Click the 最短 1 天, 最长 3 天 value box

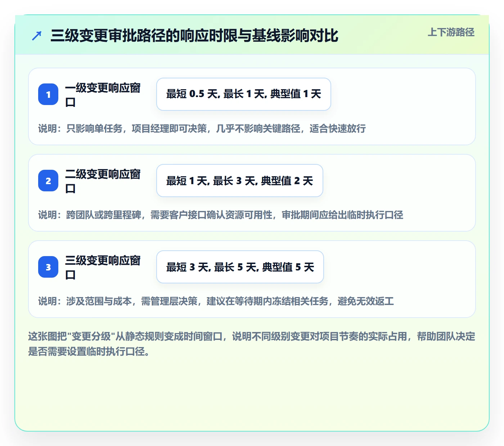pos(240,181)
